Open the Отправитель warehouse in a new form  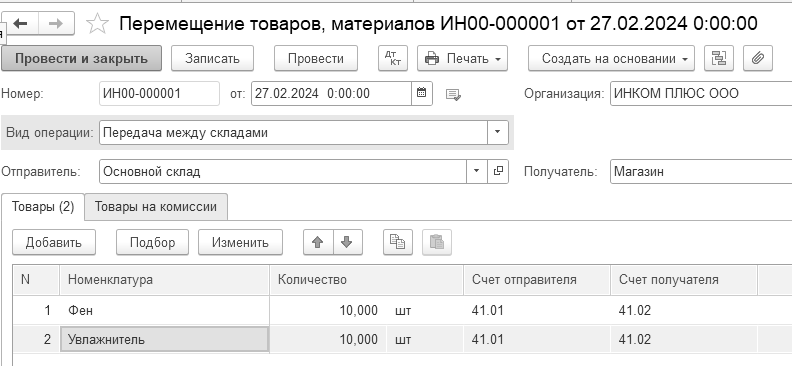[x=498, y=172]
